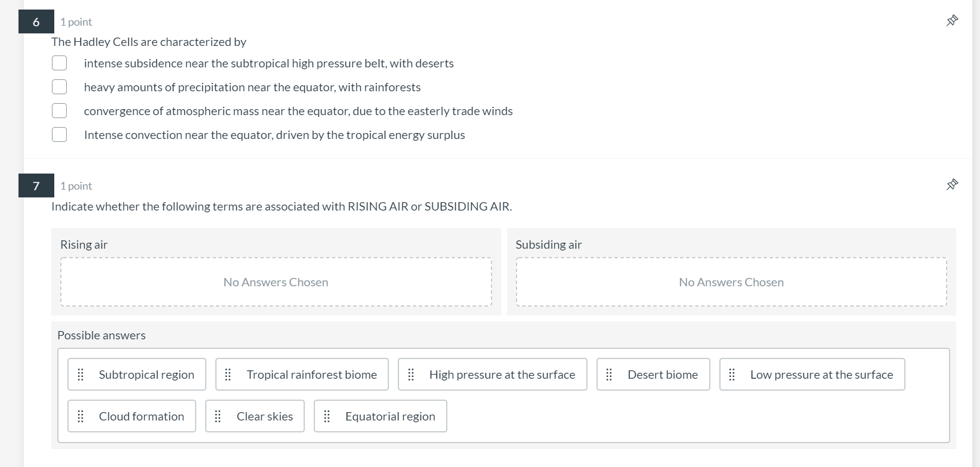This screenshot has width=980, height=467.
Task: Tick the convergence of atmospheric mass option
Action: click(x=59, y=111)
